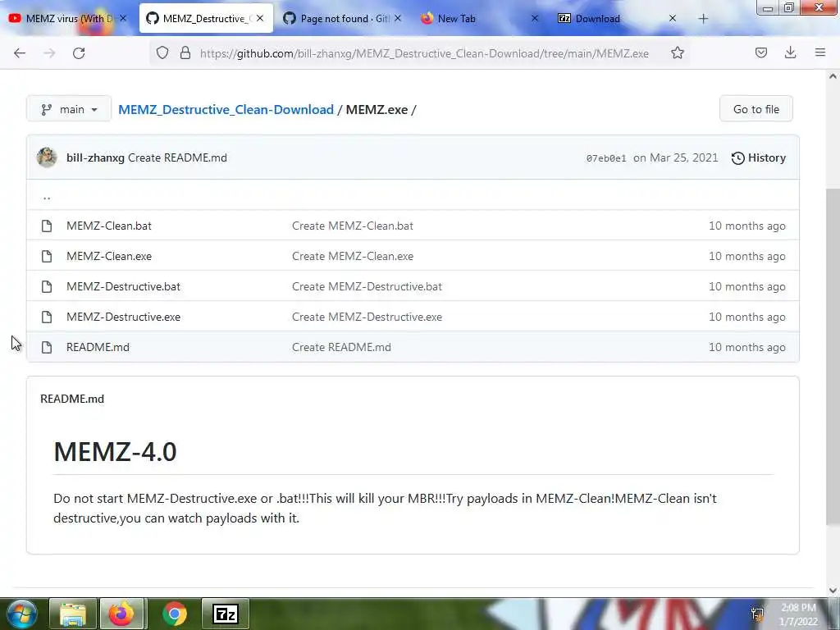This screenshot has height=630, width=840.
Task: Click file icon beside MEMZ-Destructive.exe
Action: pos(47,317)
